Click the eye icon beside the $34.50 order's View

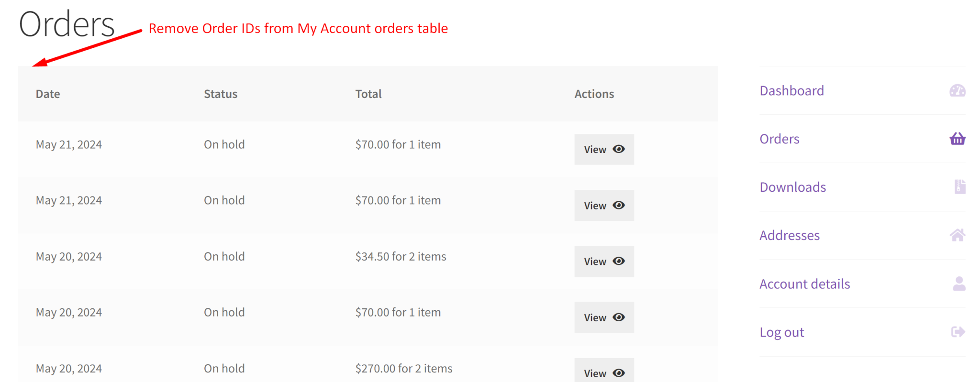[618, 262]
